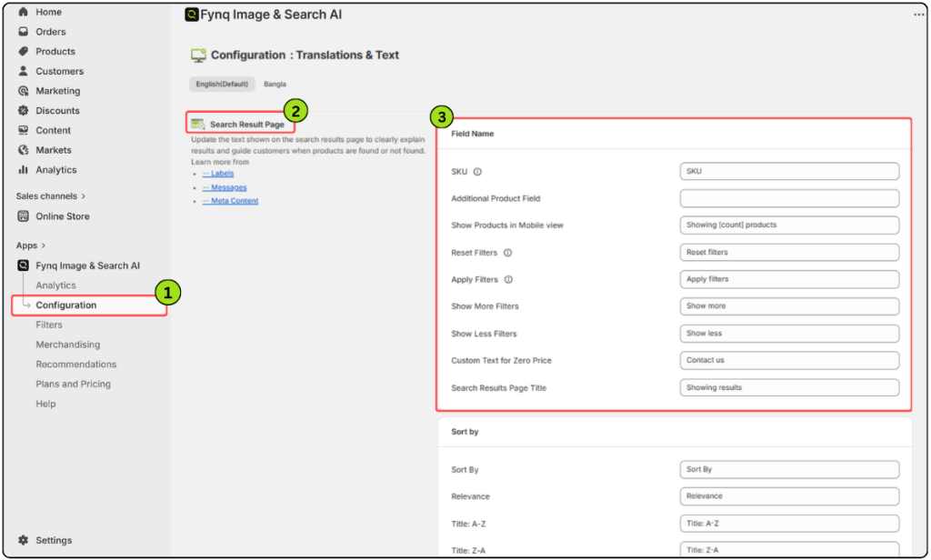The image size is (931, 560).
Task: Click the Search Results Page Title label
Action: [498, 388]
